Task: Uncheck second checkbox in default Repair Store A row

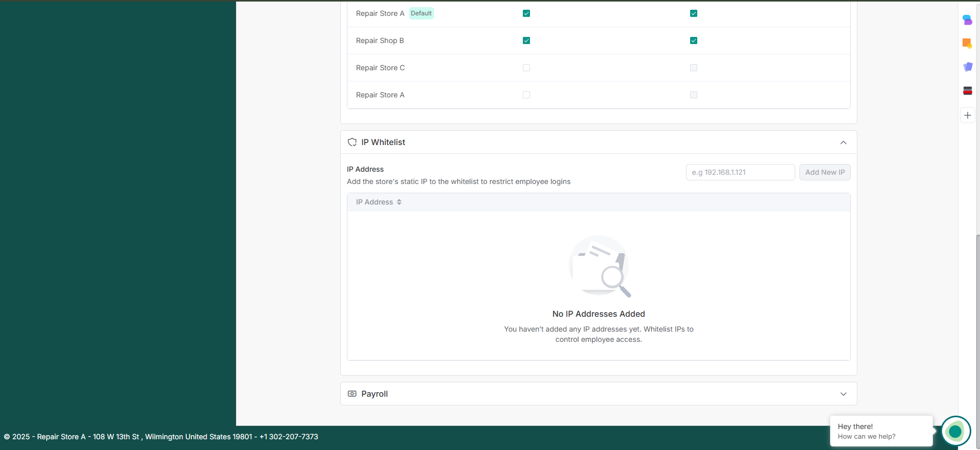Action: (694, 13)
